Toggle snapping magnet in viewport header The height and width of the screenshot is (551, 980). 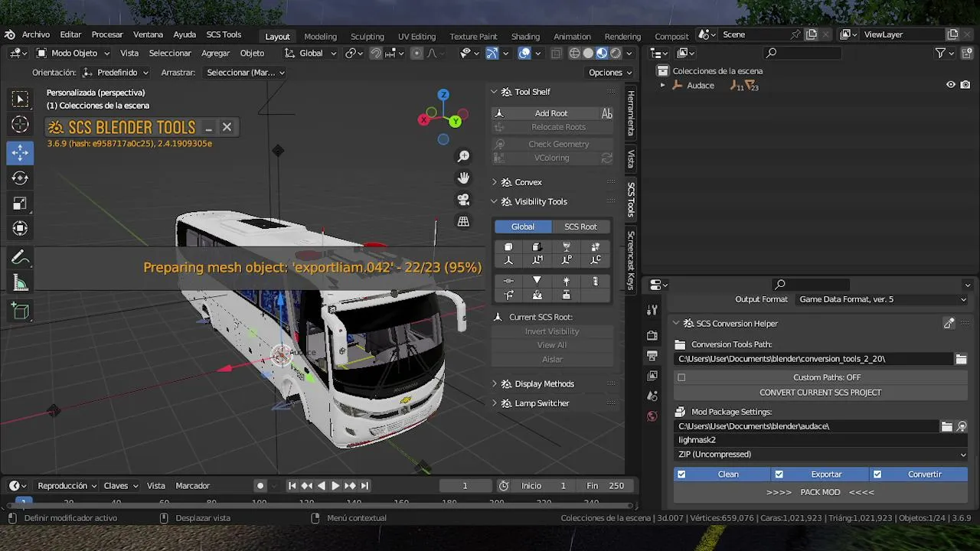(376, 53)
